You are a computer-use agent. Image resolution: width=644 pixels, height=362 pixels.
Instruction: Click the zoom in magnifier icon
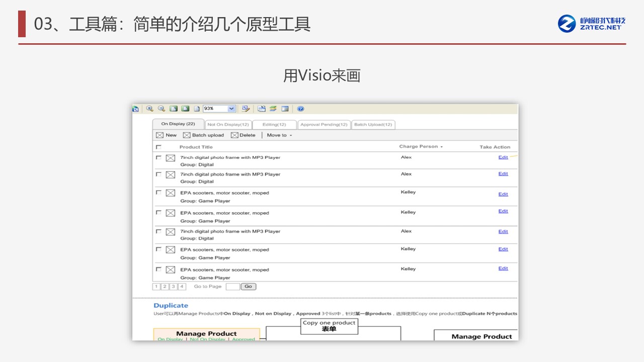click(149, 109)
